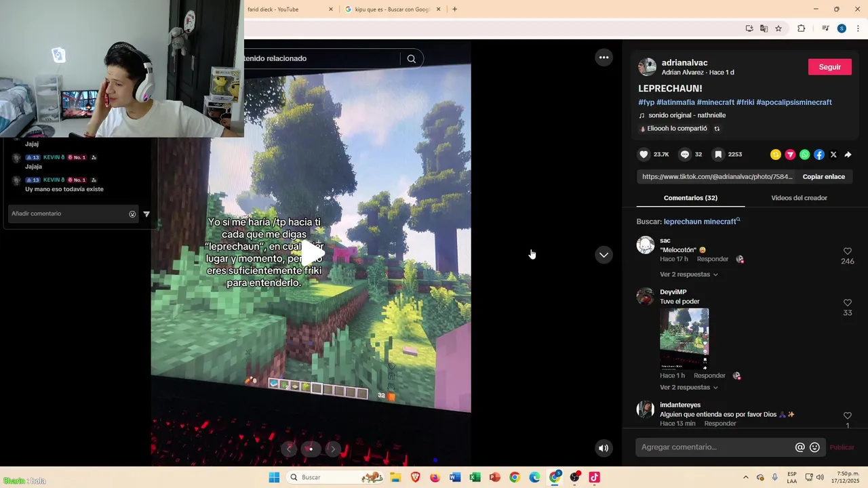Close the farid dieck YouTube tab
Viewport: 868px width, 488px height.
(x=331, y=9)
